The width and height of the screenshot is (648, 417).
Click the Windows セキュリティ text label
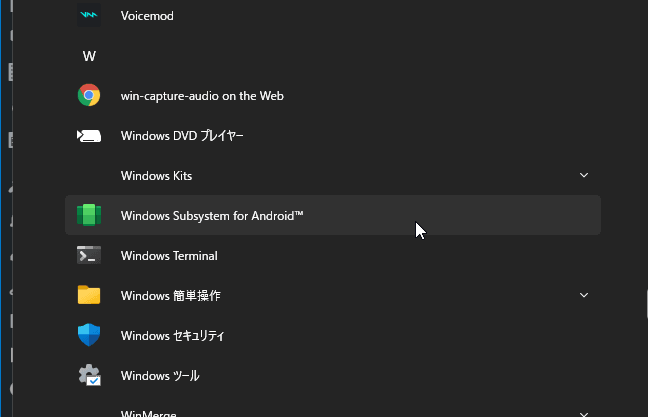click(172, 336)
